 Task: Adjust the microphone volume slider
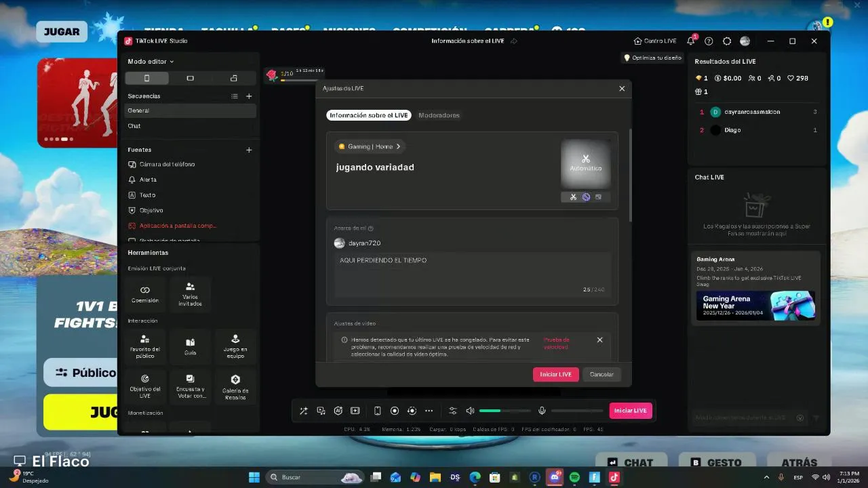tap(577, 411)
